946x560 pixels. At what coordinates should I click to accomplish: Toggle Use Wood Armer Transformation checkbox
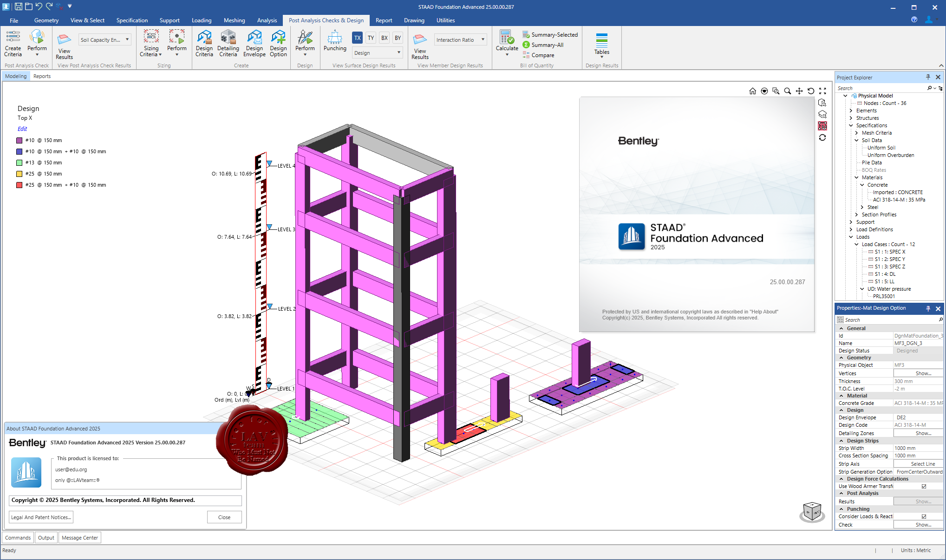(x=924, y=486)
